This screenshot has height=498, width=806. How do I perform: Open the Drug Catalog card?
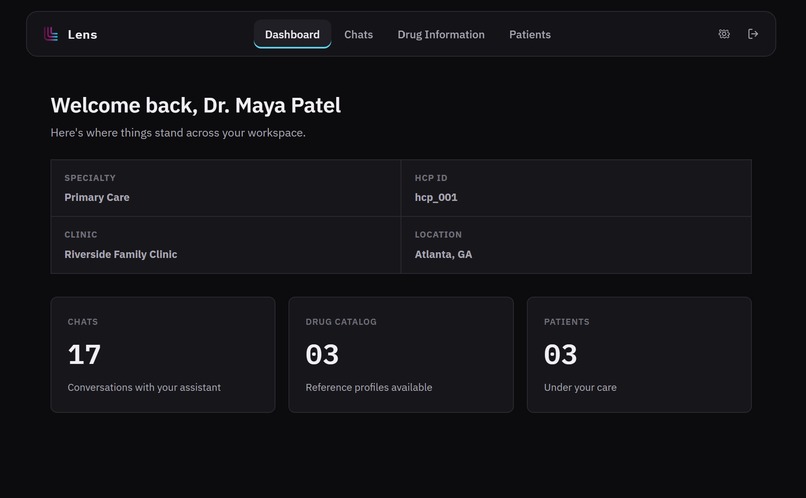tap(401, 355)
